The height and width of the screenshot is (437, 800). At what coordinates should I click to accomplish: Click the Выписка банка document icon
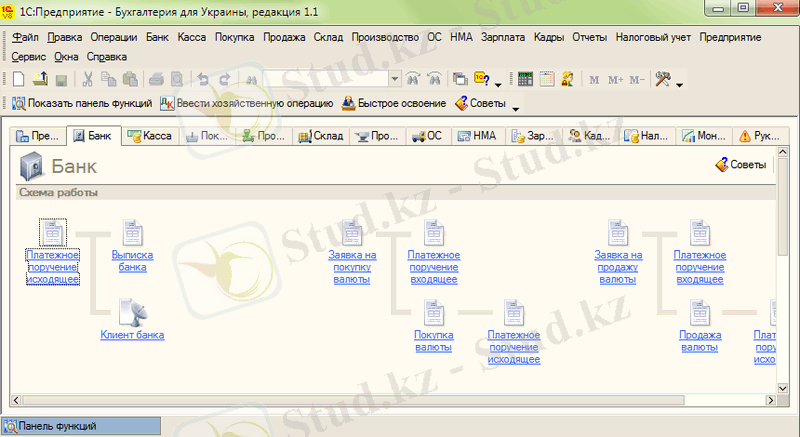coord(133,234)
